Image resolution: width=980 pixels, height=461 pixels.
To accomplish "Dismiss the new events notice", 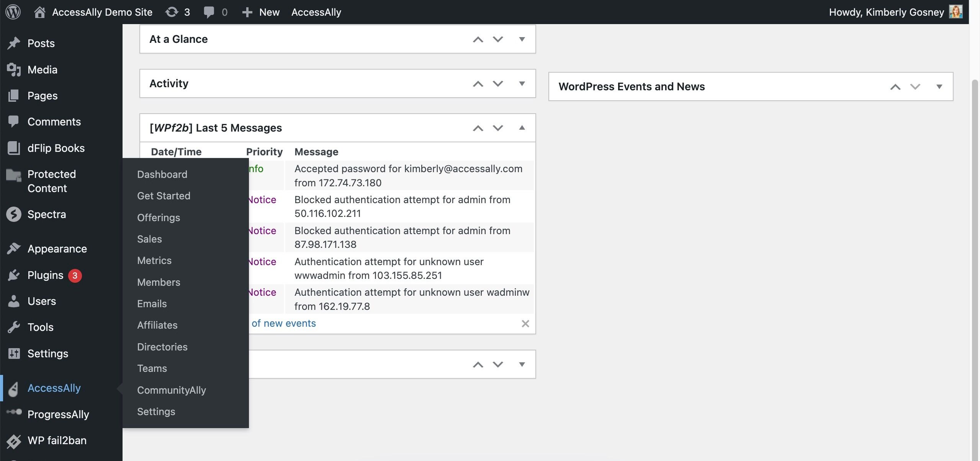I will 525,324.
